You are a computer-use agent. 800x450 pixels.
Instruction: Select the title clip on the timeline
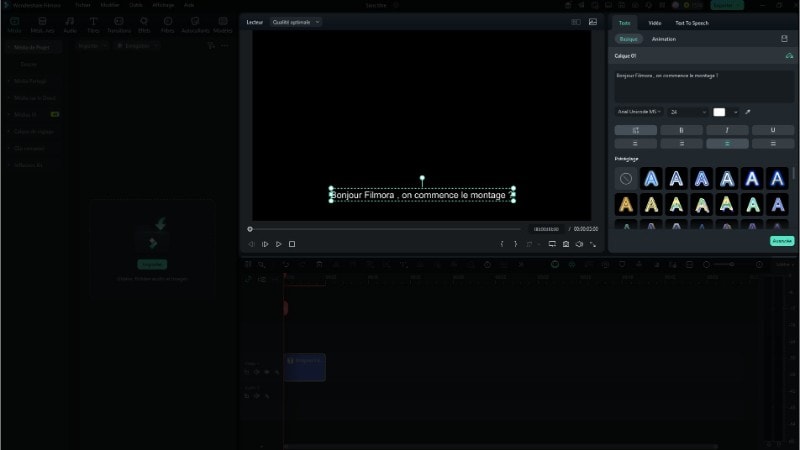(x=305, y=367)
